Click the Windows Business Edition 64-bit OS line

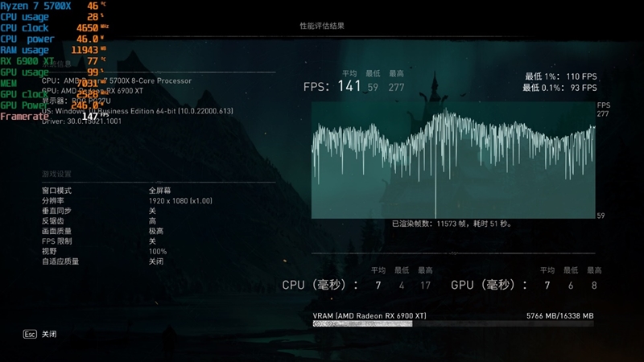138,111
